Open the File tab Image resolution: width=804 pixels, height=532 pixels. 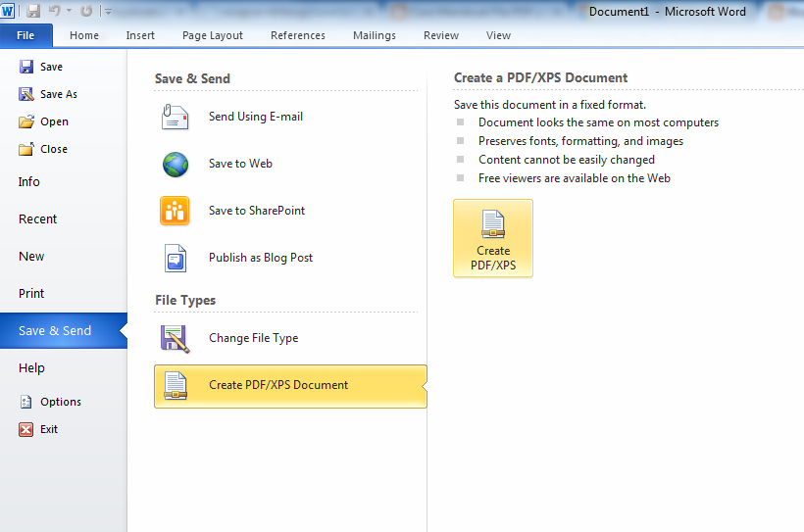coord(25,35)
